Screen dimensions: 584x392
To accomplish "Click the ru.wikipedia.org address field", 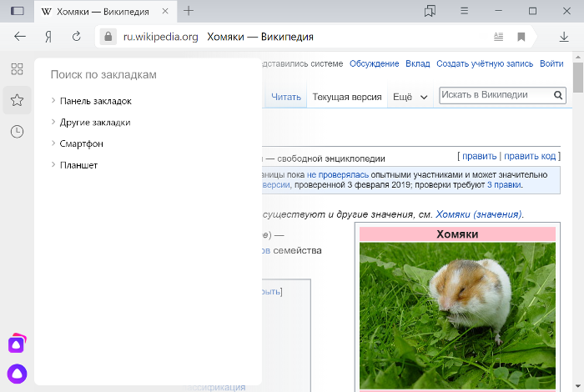I will [x=160, y=37].
